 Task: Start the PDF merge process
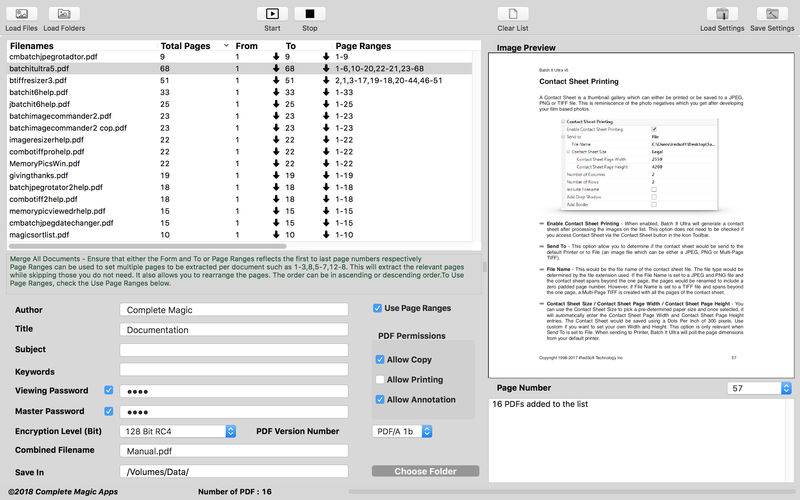(272, 14)
